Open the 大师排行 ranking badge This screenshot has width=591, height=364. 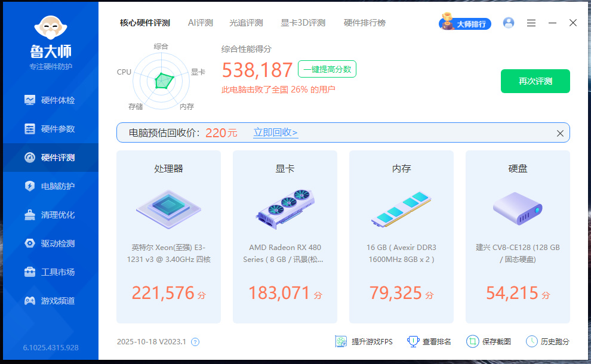[x=465, y=22]
